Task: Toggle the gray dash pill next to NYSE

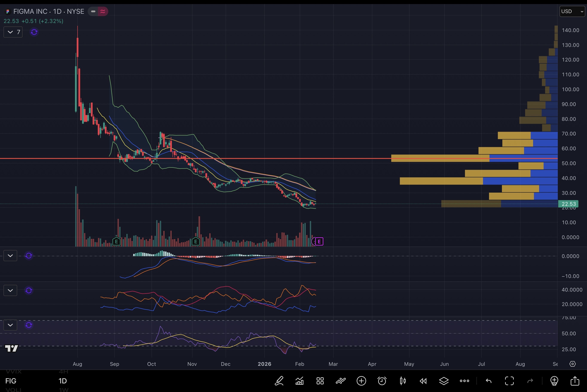Action: 93,11
